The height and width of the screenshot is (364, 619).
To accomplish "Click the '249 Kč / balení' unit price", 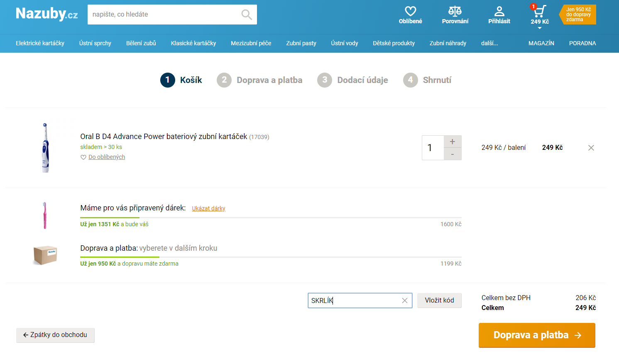I will (504, 148).
